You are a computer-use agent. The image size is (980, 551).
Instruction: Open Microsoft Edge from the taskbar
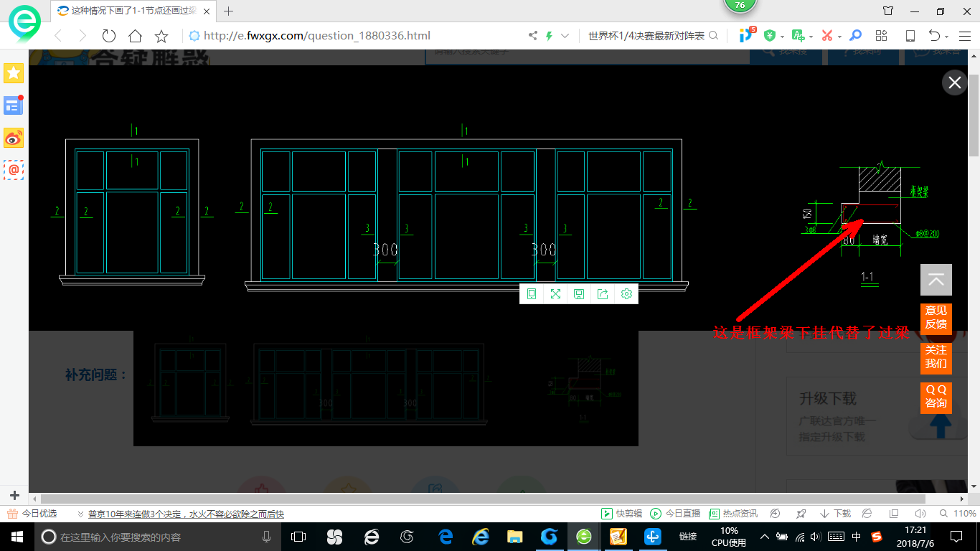point(446,537)
